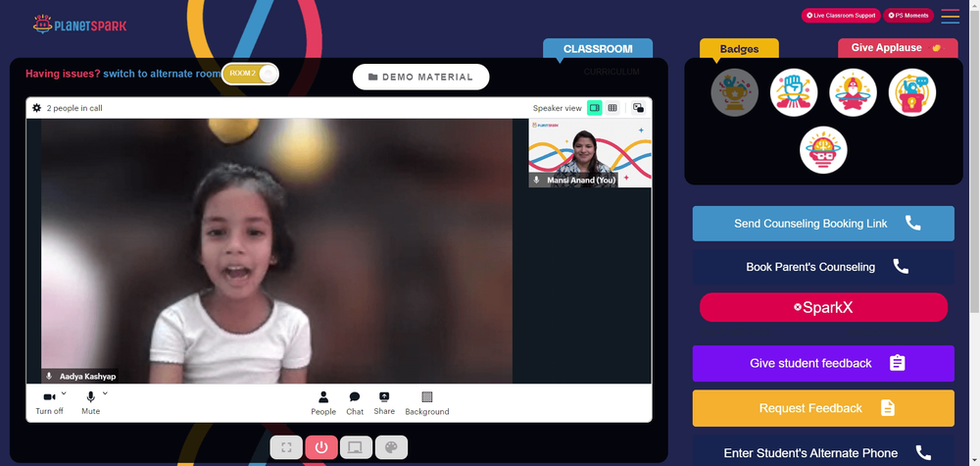Mute the microphone
This screenshot has width=980, height=466.
[90, 403]
